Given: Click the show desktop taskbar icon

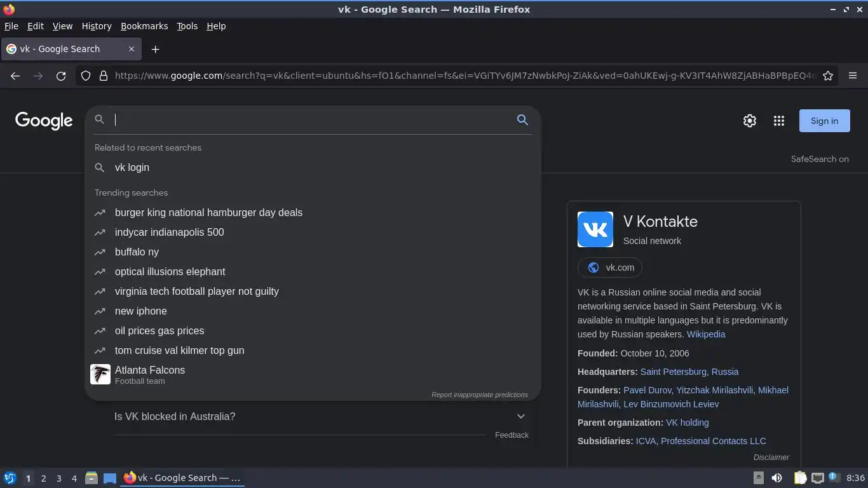Looking at the screenshot, I should (110, 478).
